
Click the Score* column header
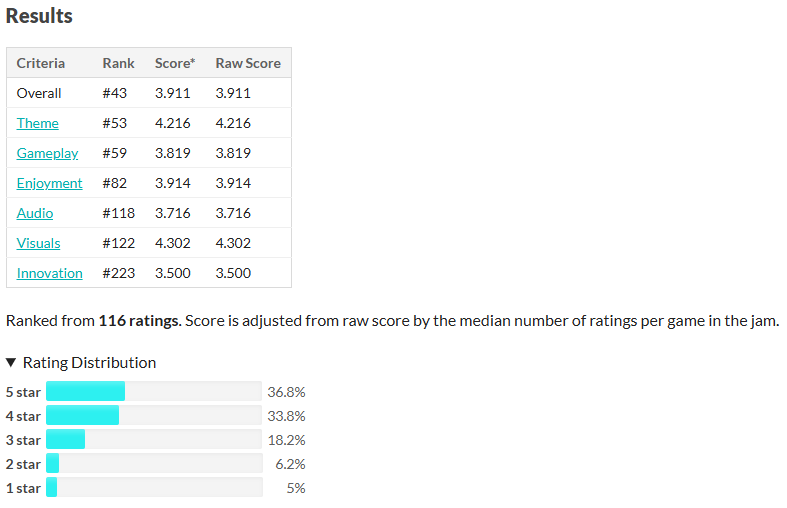(175, 63)
